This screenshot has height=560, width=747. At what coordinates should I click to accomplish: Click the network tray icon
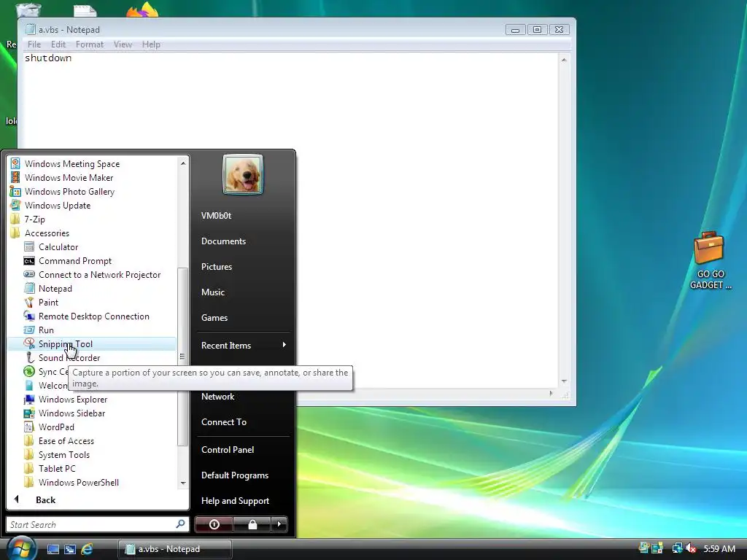[677, 548]
